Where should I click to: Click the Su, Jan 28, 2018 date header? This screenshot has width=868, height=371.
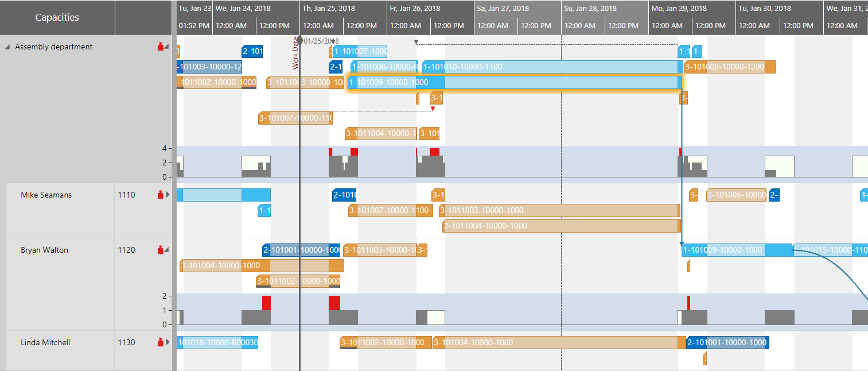[590, 9]
